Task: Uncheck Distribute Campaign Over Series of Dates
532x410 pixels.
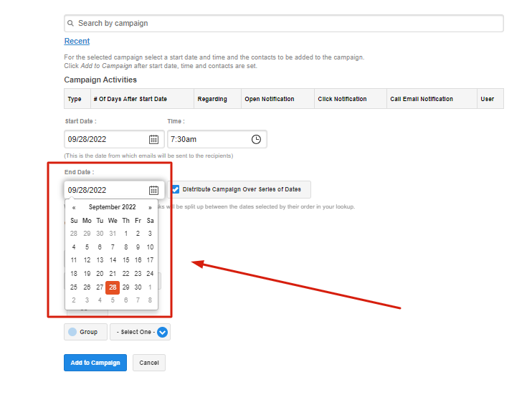Action: [x=176, y=190]
